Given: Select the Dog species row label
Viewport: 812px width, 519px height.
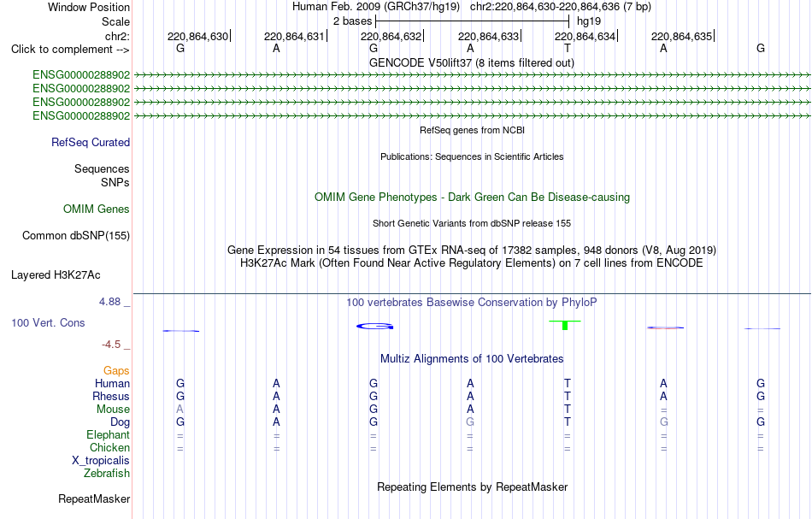Looking at the screenshot, I should (121, 422).
